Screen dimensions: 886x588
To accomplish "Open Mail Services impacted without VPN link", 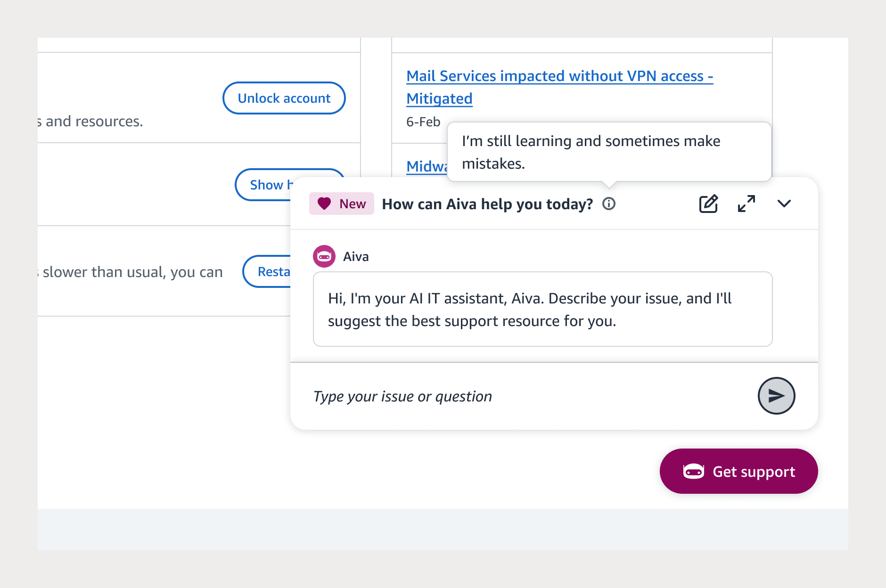I will pos(559,76).
